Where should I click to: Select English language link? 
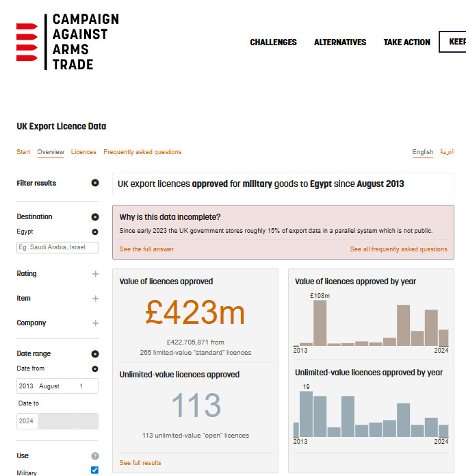pos(423,152)
